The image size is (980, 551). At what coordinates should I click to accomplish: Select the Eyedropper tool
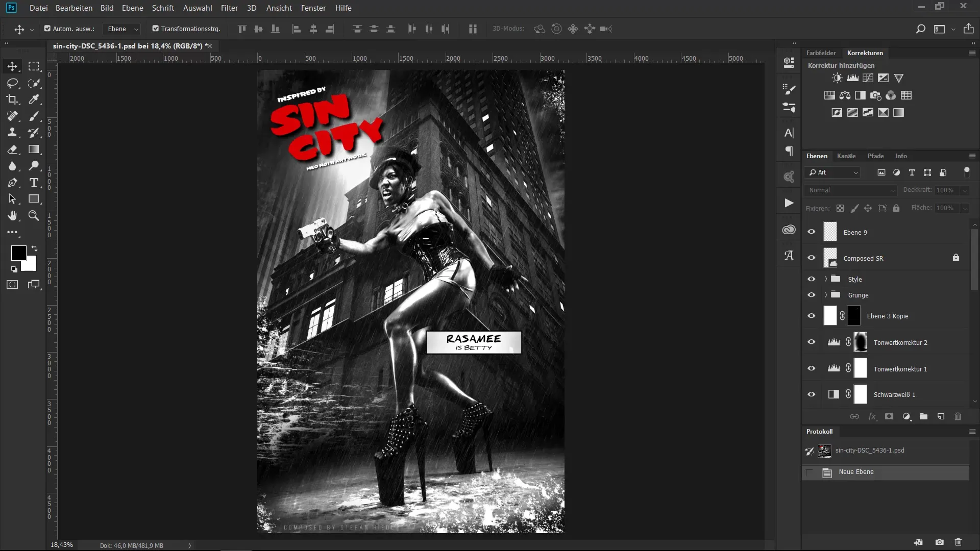pyautogui.click(x=34, y=99)
